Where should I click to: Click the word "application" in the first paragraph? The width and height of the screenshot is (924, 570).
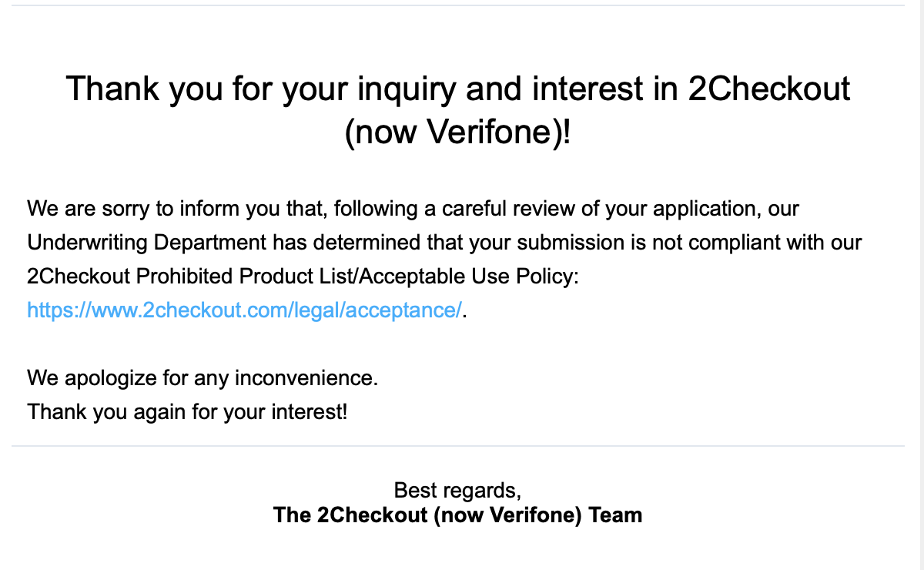pyautogui.click(x=697, y=209)
